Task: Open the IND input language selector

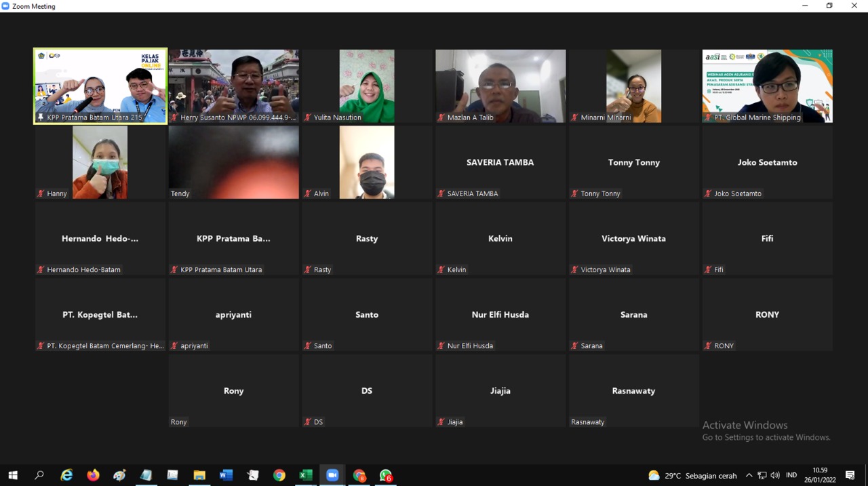Action: coord(791,475)
